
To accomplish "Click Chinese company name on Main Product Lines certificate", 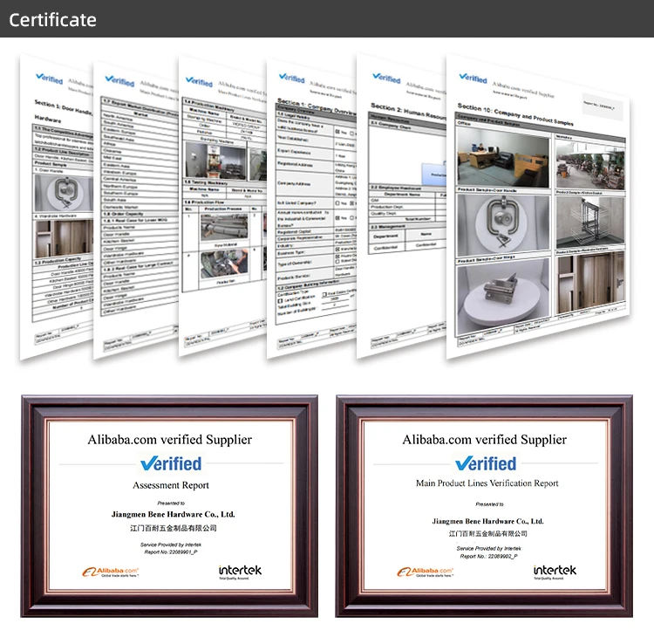I will (x=487, y=533).
